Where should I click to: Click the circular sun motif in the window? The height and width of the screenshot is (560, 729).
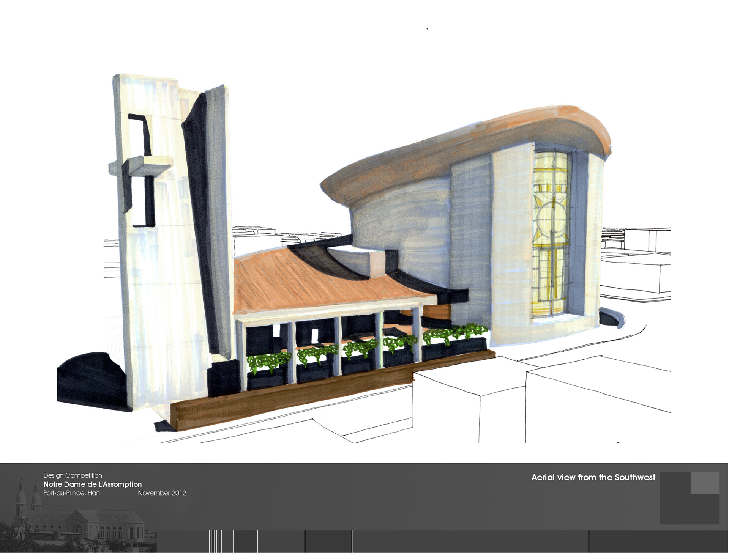(551, 218)
